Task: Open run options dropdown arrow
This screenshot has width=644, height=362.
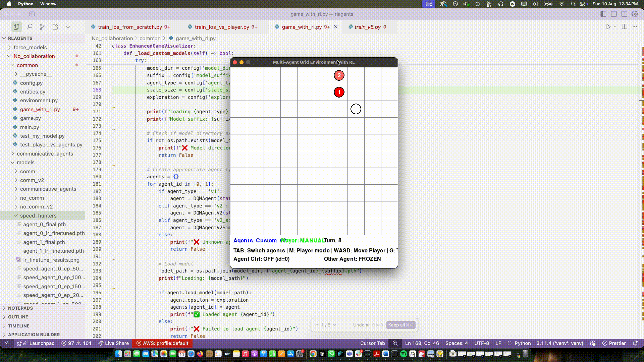Action: (x=615, y=27)
